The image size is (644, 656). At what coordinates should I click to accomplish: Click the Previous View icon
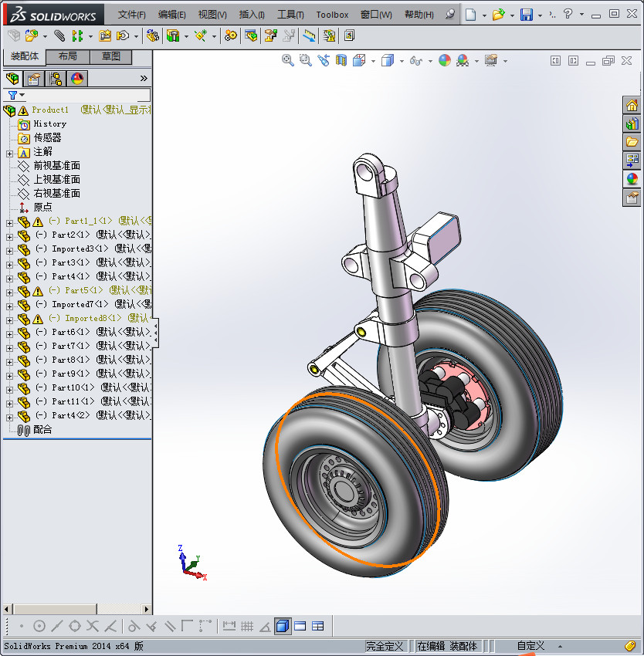324,61
